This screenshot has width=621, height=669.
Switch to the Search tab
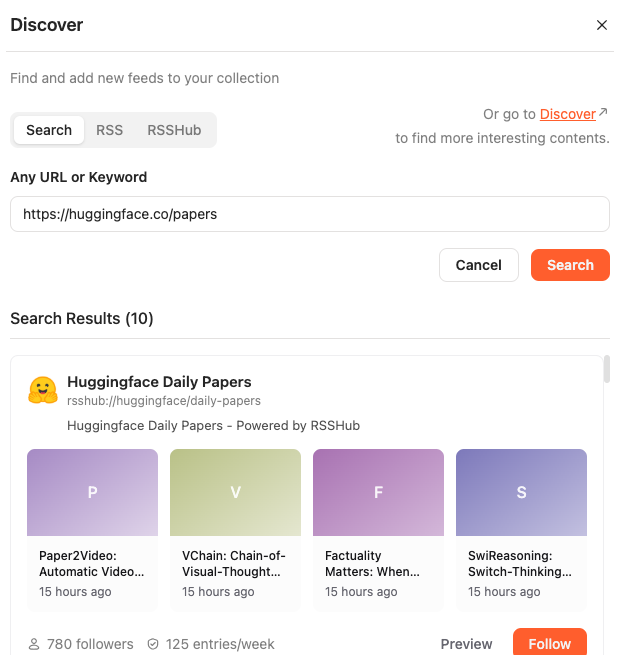(x=49, y=130)
